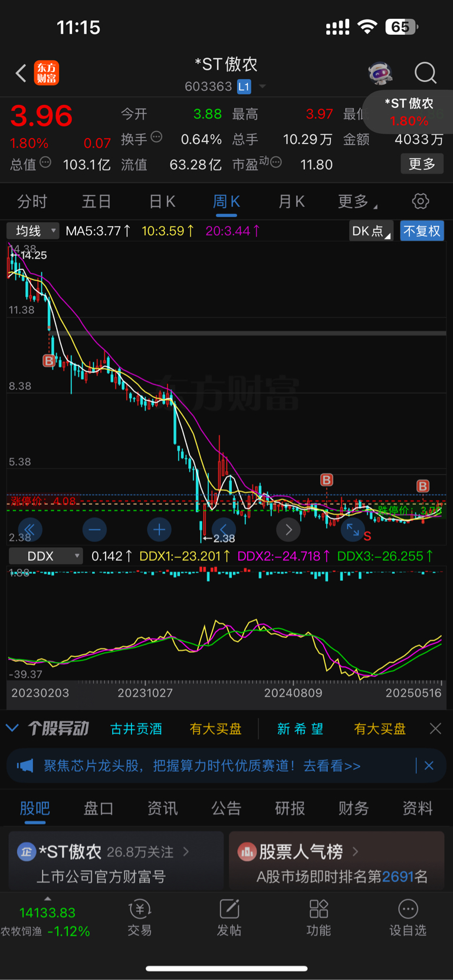Select the 周K chart tab
This screenshot has height=980, width=453.
(226, 202)
